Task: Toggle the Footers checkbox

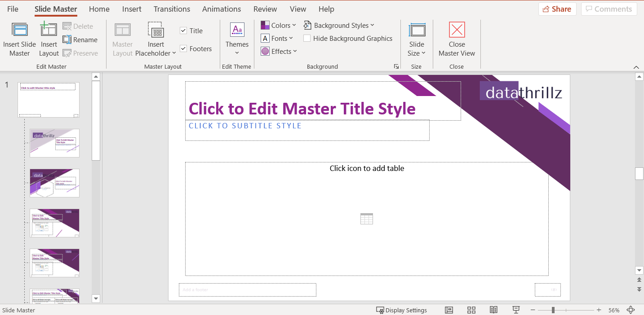Action: click(183, 49)
